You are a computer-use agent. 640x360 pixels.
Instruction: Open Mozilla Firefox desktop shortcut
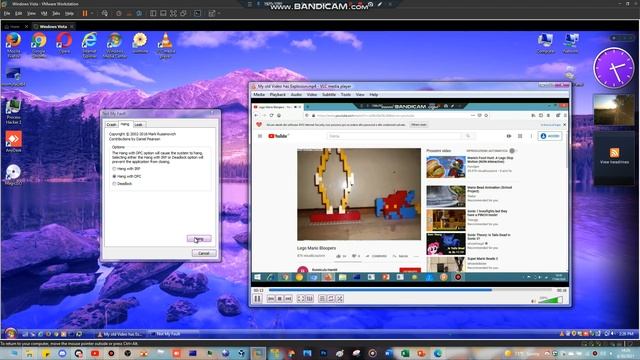click(13, 44)
